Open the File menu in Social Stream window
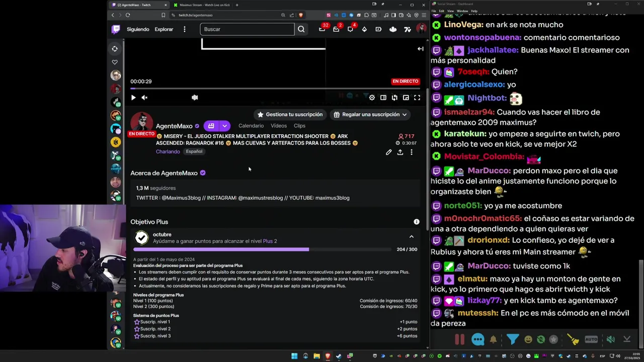 434,11
